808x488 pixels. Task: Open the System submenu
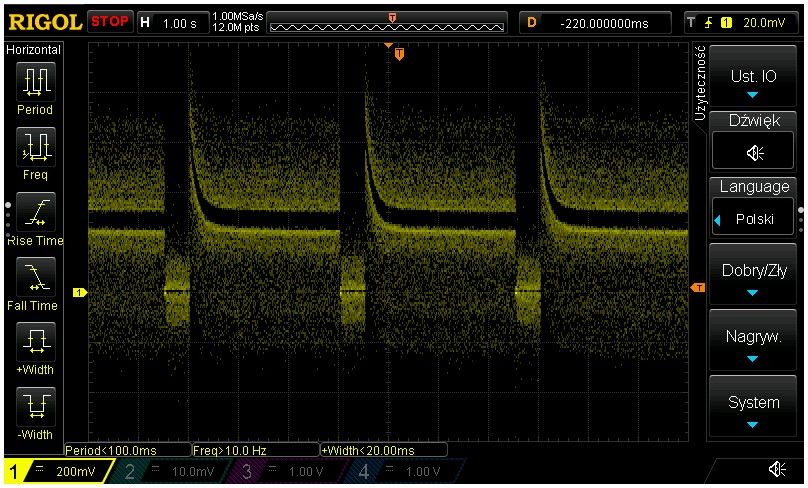tap(753, 406)
